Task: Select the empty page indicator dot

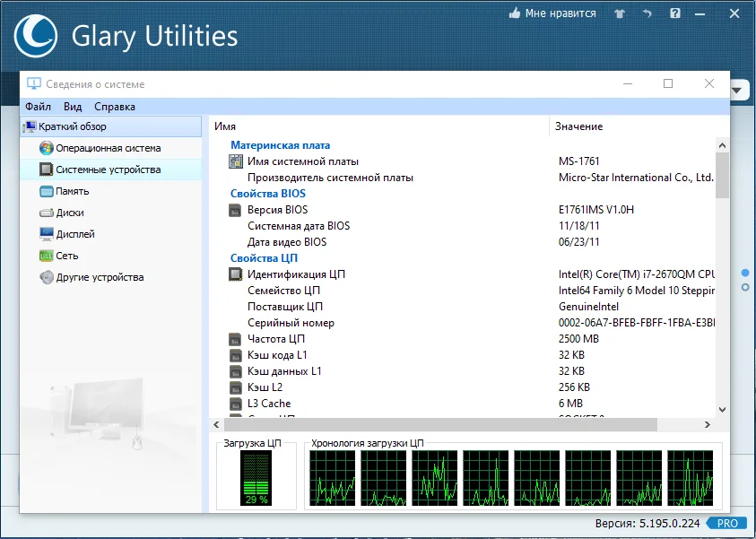Action: click(745, 287)
